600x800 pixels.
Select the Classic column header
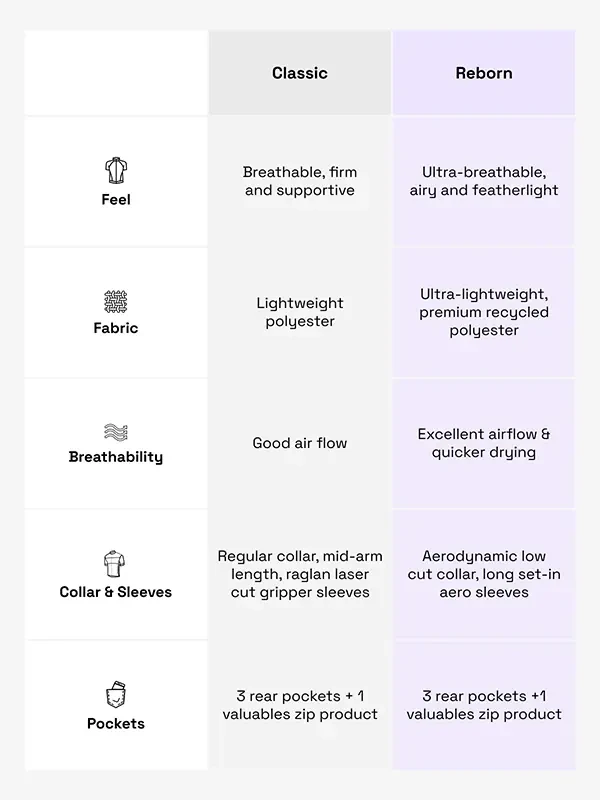click(x=300, y=73)
